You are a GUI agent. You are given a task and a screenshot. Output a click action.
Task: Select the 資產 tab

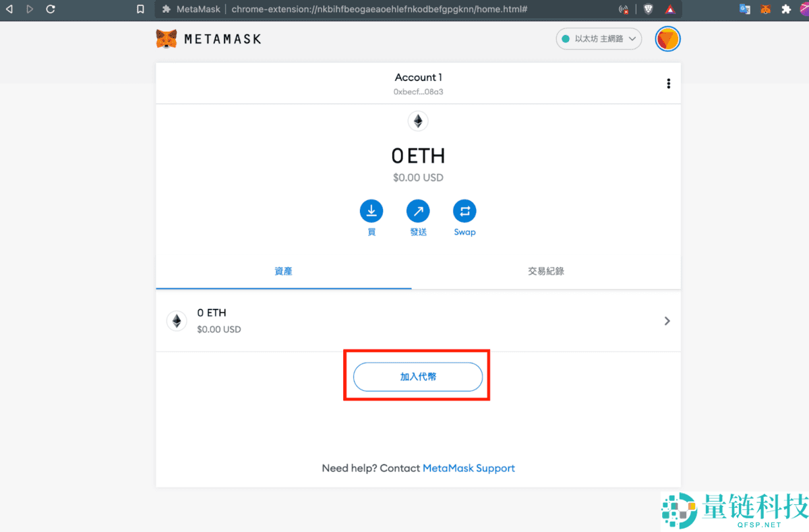283,271
